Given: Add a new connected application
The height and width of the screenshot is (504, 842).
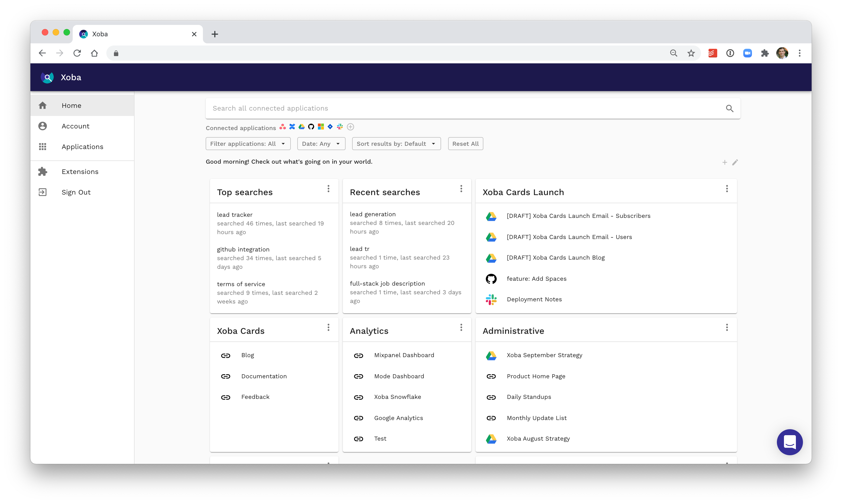Looking at the screenshot, I should pos(350,127).
